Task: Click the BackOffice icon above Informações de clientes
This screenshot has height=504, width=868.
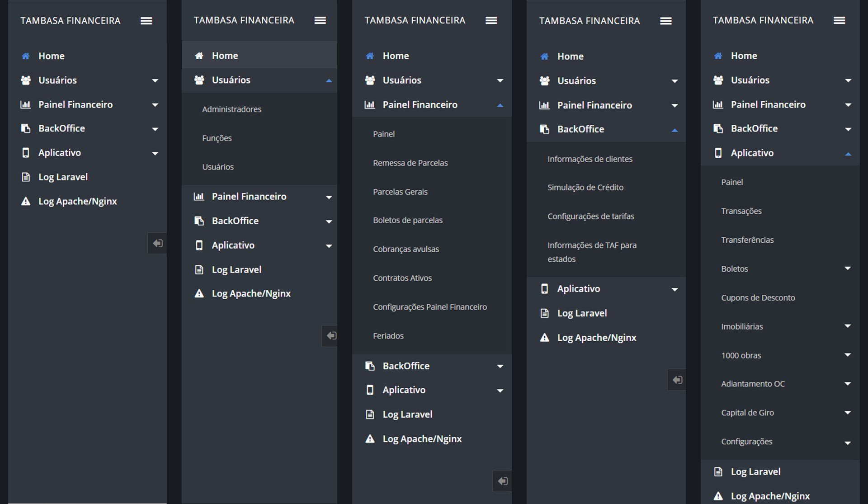Action: pyautogui.click(x=544, y=129)
